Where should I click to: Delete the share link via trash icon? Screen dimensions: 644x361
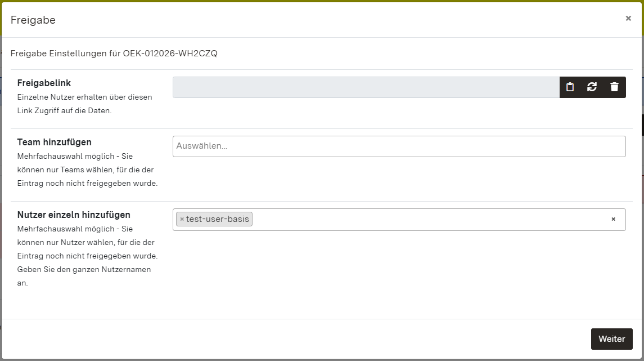[x=614, y=87]
